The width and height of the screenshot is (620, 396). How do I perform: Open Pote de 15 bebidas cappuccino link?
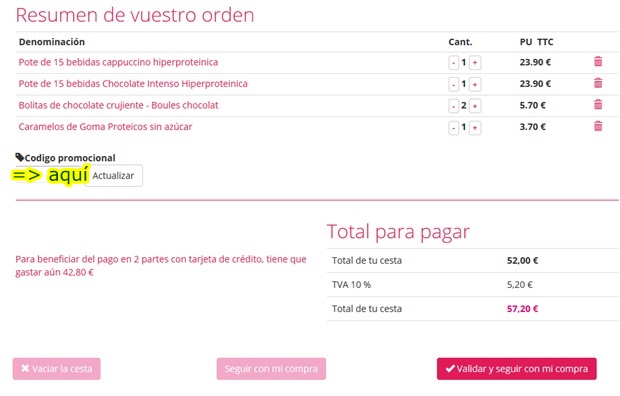(118, 62)
